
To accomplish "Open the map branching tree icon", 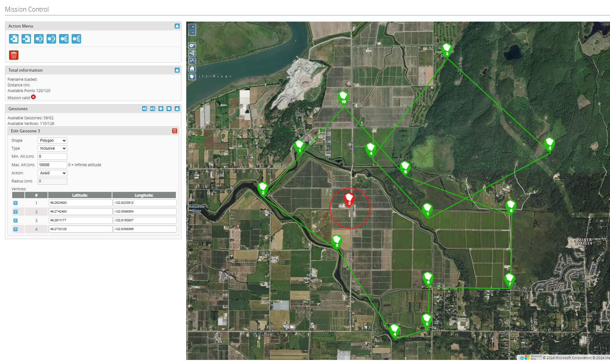I will pos(192,53).
